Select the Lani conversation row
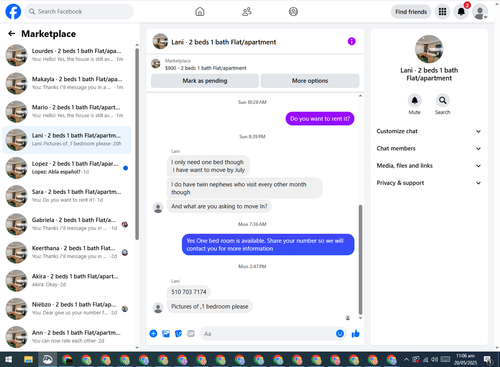Screen dimensions: 500x367 67,140
